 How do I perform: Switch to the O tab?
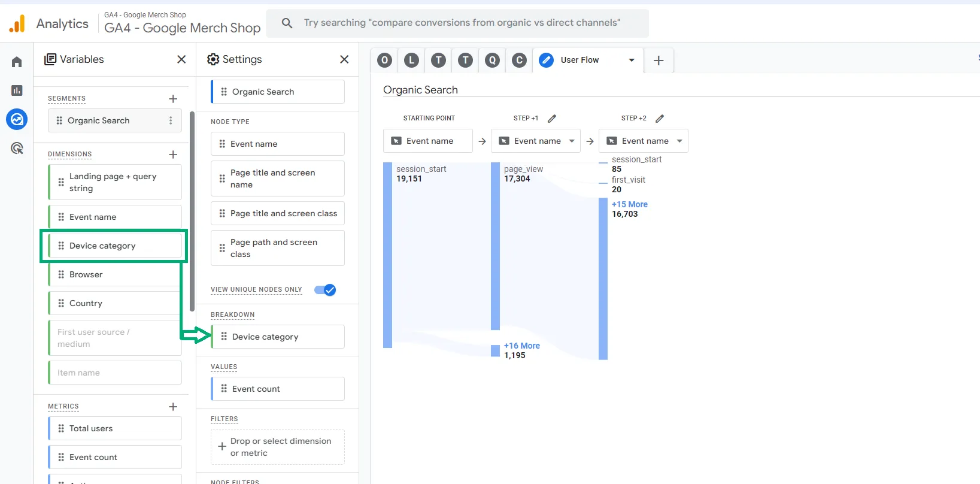[385, 60]
